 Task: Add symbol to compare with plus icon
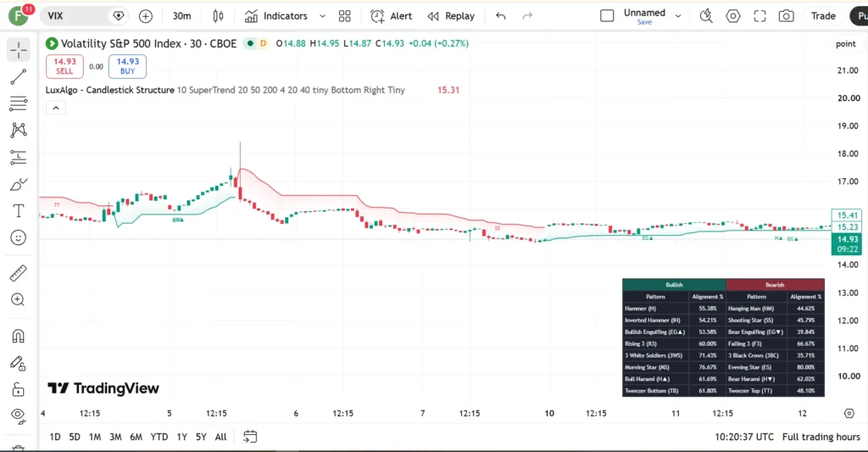tap(146, 16)
